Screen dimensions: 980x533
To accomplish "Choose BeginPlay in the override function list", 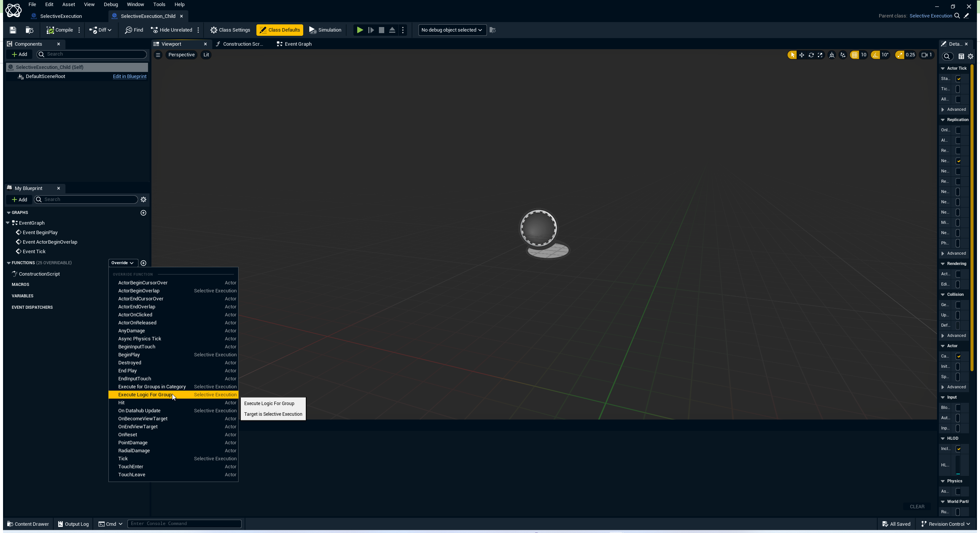I will coord(129,355).
